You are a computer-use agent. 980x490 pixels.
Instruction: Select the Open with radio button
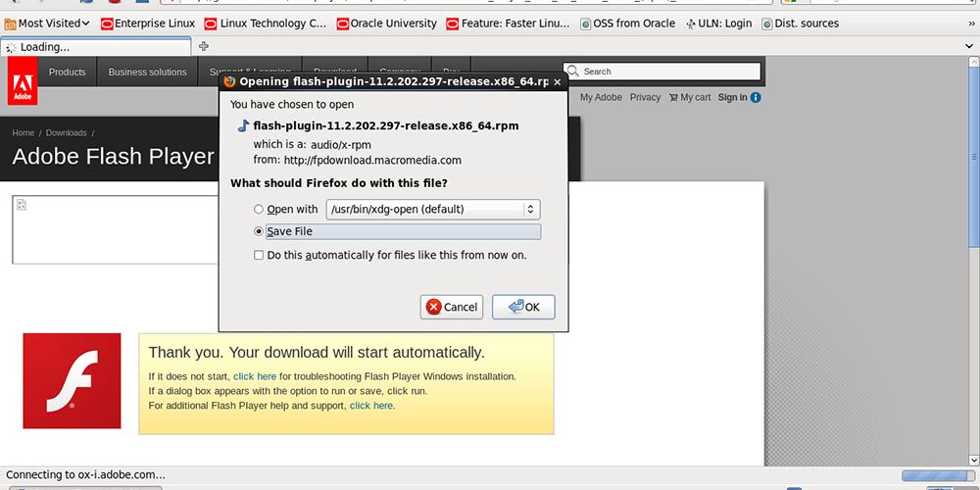pyautogui.click(x=259, y=209)
